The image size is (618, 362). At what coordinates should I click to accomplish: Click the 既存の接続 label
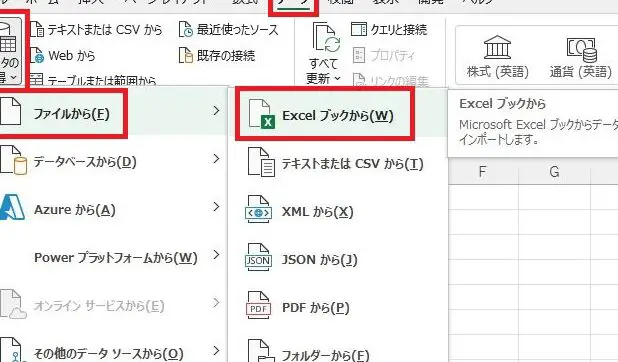226,56
